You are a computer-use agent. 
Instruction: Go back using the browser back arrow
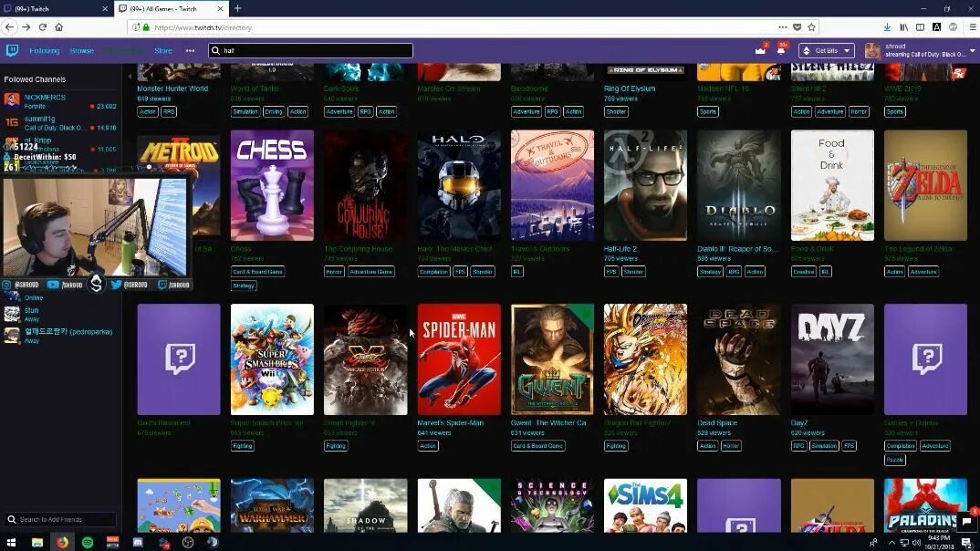pos(9,27)
